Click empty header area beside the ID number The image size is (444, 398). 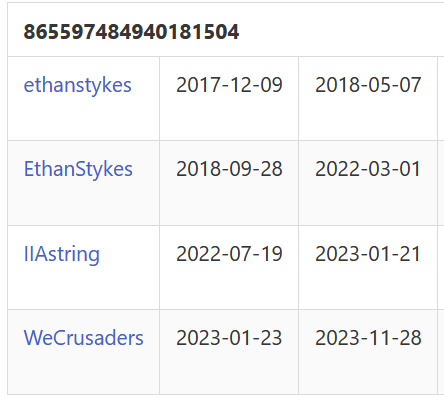point(340,32)
